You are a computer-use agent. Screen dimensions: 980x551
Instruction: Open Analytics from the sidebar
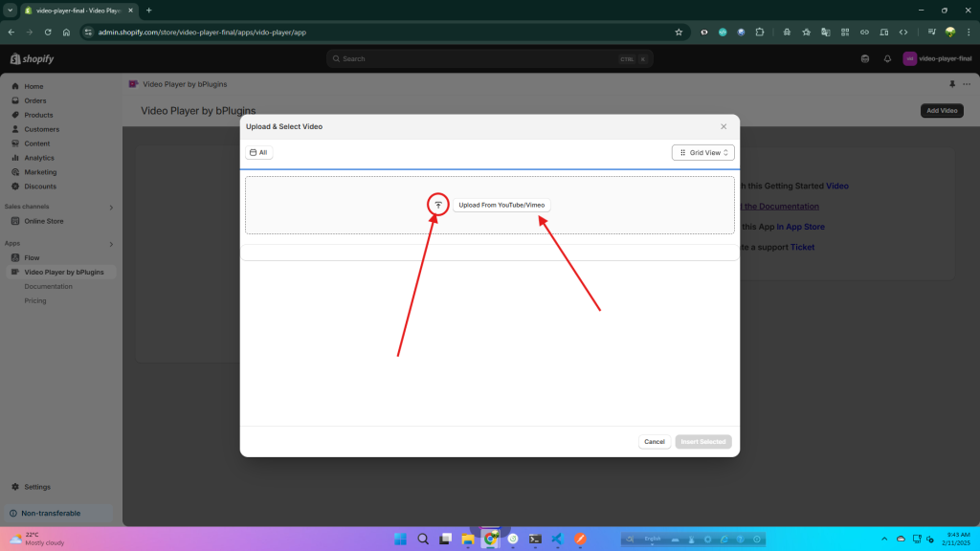pyautogui.click(x=39, y=158)
